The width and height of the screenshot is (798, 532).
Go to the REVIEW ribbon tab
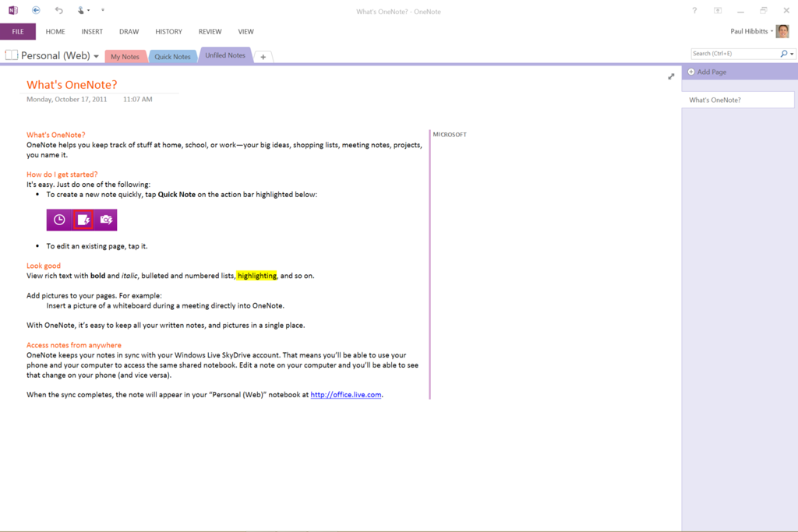[210, 31]
